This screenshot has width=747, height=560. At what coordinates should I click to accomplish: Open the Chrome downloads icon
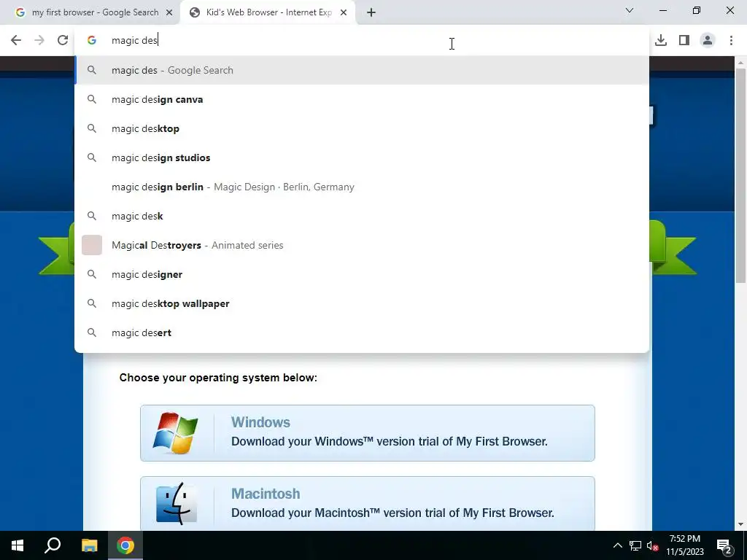point(661,41)
